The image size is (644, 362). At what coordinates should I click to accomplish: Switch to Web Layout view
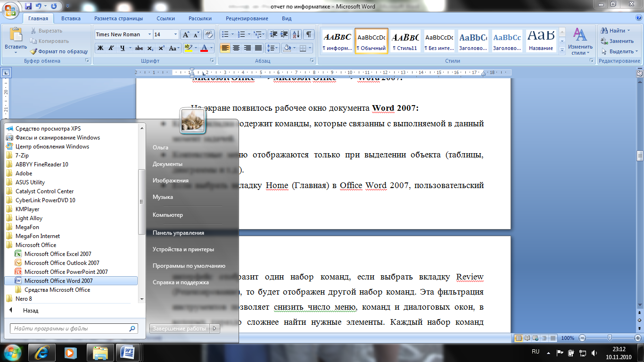pyautogui.click(x=535, y=338)
